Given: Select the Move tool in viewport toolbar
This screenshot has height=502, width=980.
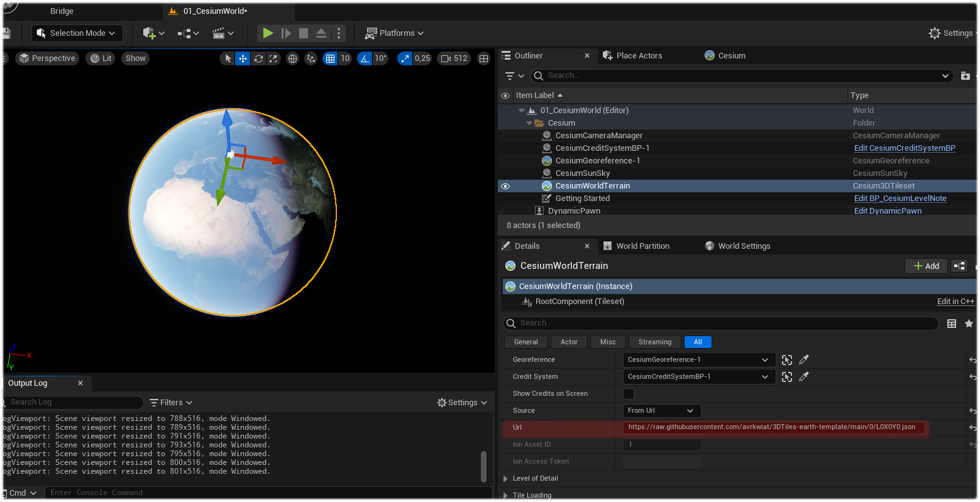Looking at the screenshot, I should pyautogui.click(x=243, y=58).
